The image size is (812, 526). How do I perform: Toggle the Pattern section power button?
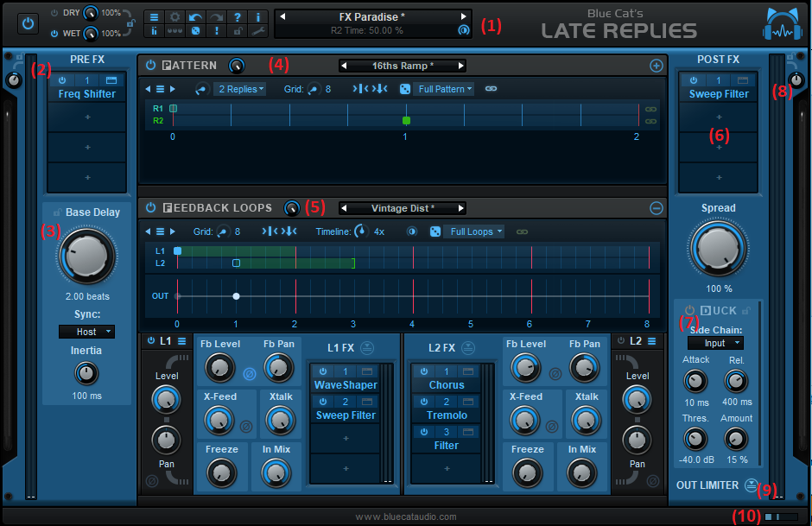pyautogui.click(x=150, y=66)
